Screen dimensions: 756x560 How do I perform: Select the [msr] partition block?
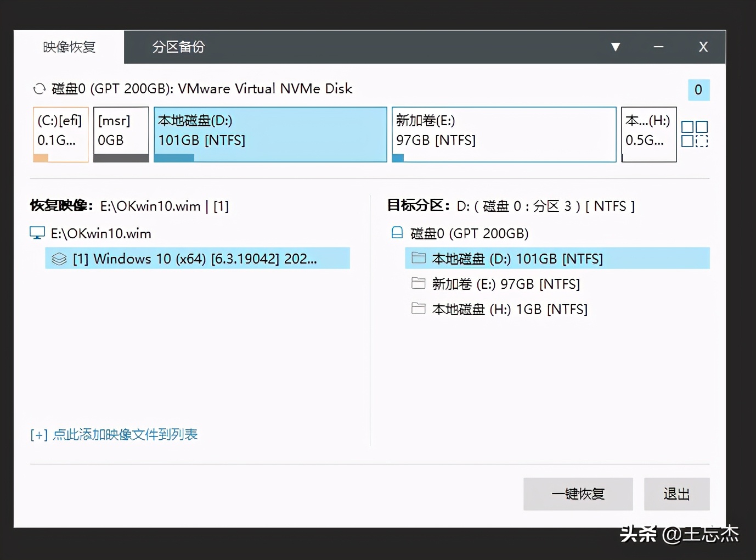point(121,134)
